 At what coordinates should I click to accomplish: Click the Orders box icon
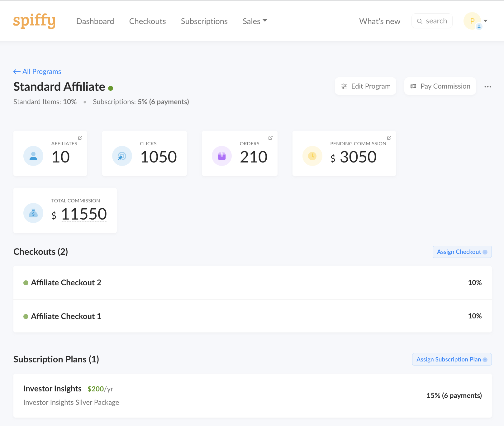[222, 156]
